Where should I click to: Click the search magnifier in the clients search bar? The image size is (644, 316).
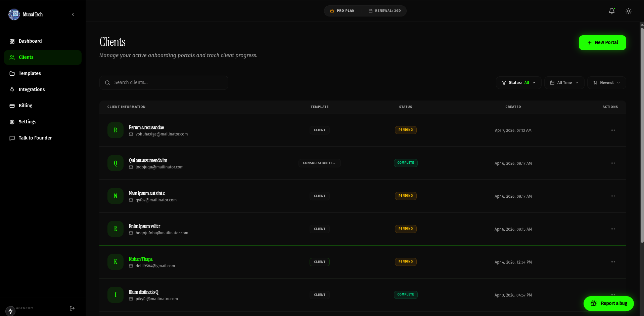pyautogui.click(x=107, y=82)
